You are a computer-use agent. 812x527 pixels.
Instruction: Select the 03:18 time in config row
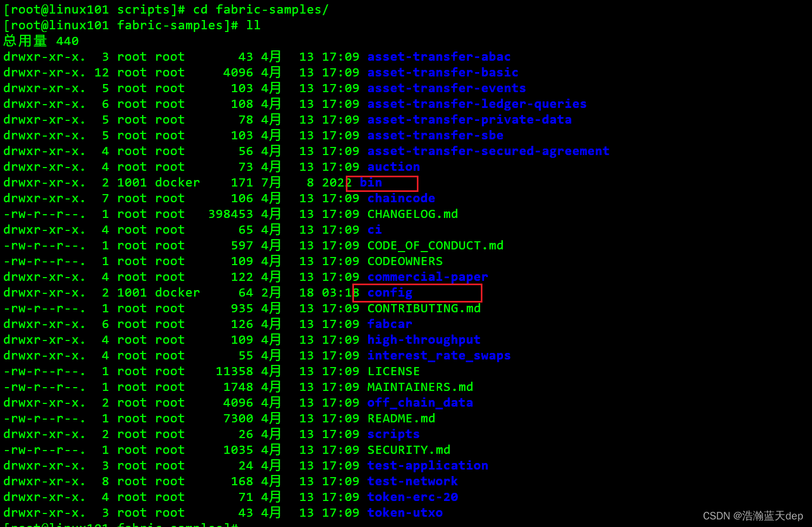[x=340, y=293]
